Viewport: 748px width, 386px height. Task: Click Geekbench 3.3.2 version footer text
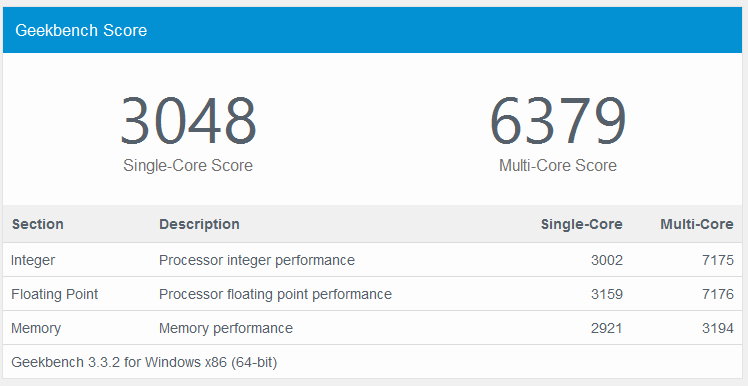click(144, 363)
